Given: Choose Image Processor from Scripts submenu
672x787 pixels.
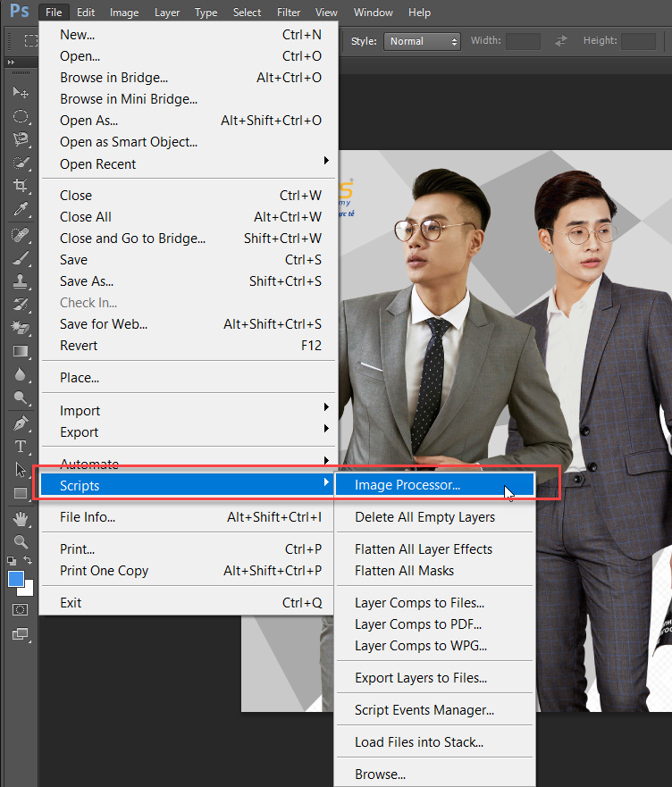Looking at the screenshot, I should [x=407, y=485].
